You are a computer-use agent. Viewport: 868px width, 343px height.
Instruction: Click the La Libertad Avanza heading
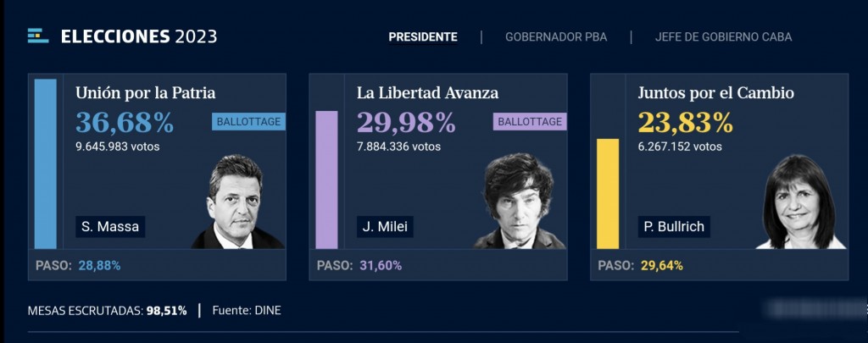tap(427, 93)
